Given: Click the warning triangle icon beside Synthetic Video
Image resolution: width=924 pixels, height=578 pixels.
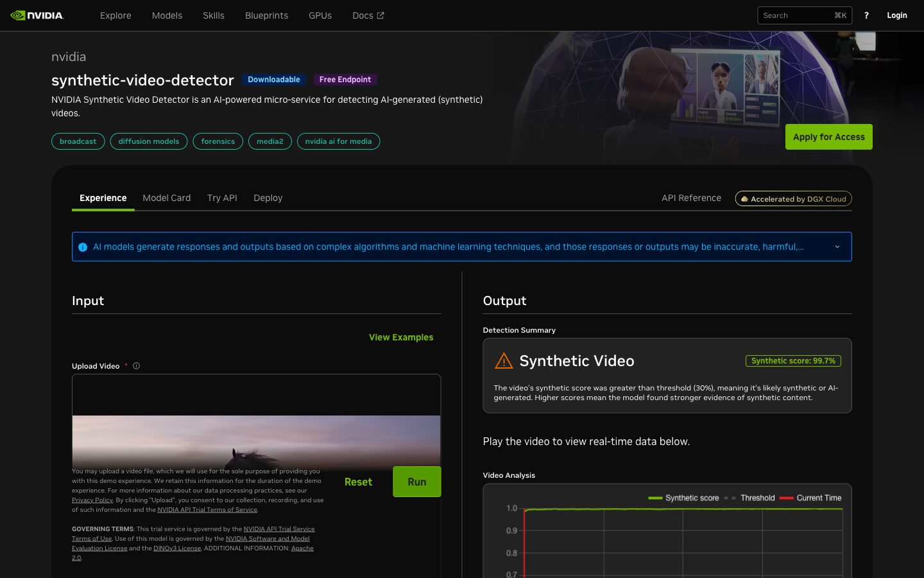Looking at the screenshot, I should (x=504, y=361).
